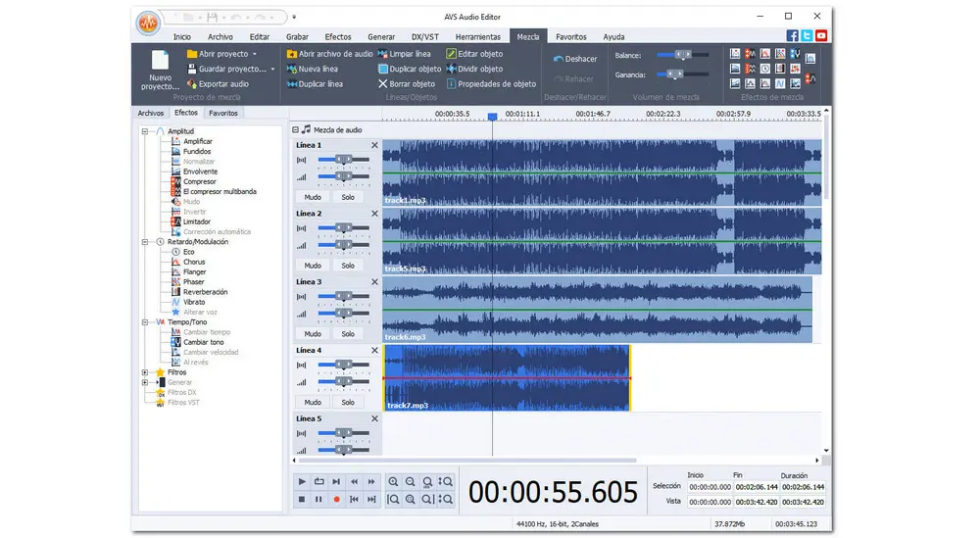
Task: Open the Twitter icon in title area
Action: click(807, 35)
